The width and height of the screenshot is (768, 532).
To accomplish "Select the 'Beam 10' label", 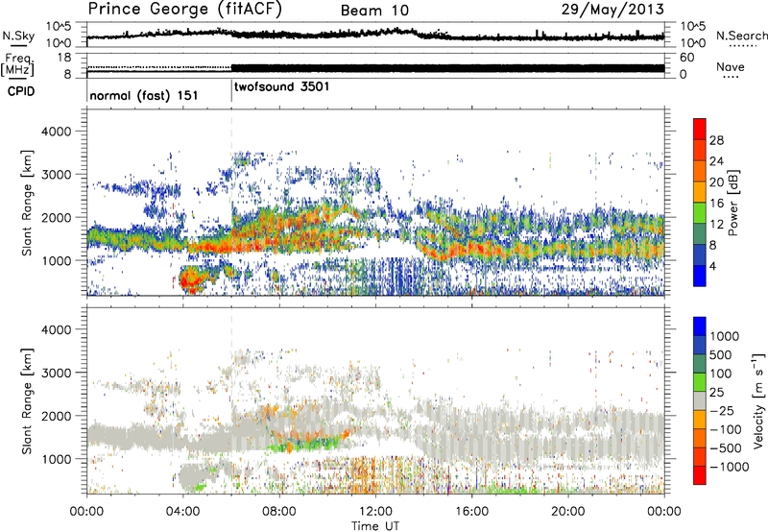I will coord(374,11).
